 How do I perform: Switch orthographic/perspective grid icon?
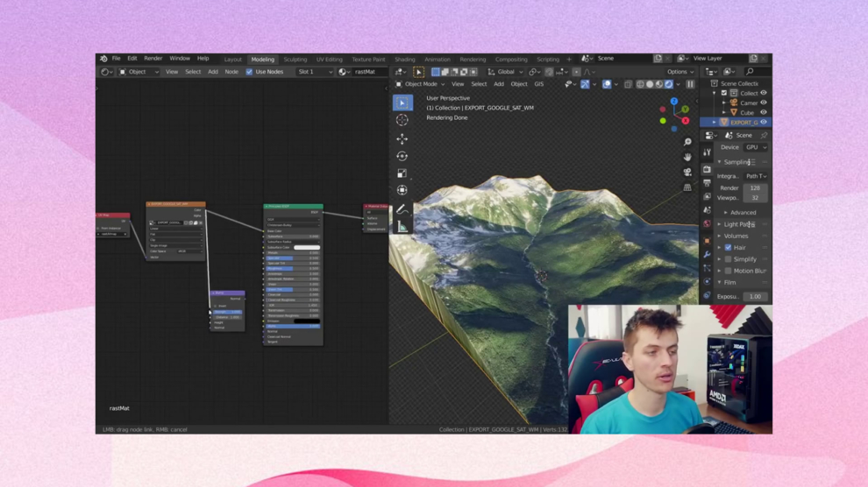pos(687,187)
